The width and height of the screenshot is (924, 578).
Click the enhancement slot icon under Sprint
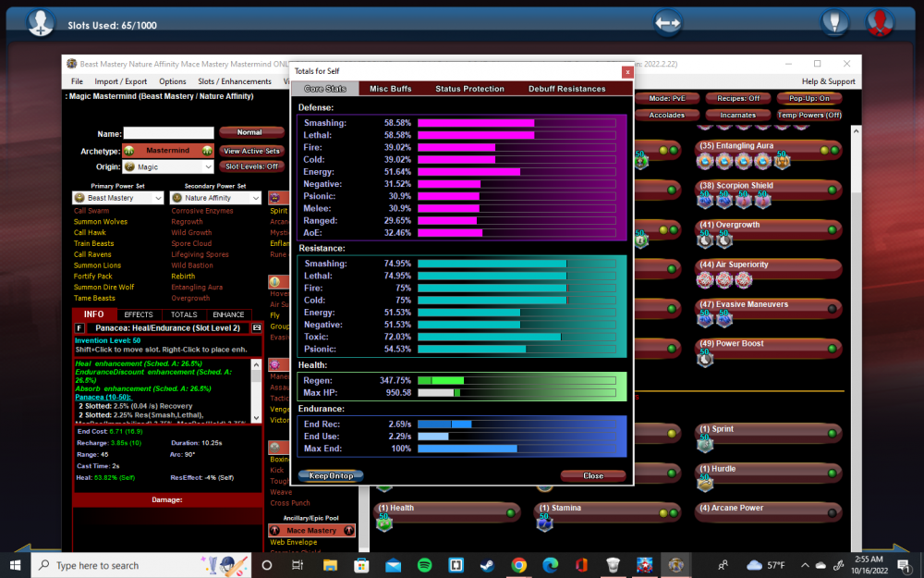(705, 443)
